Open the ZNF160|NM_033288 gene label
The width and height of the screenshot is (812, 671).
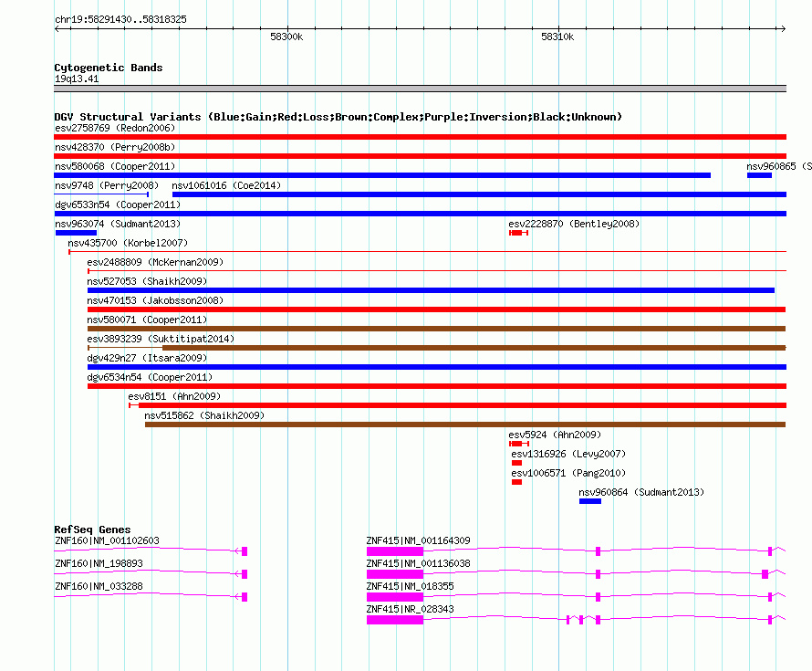click(x=99, y=586)
